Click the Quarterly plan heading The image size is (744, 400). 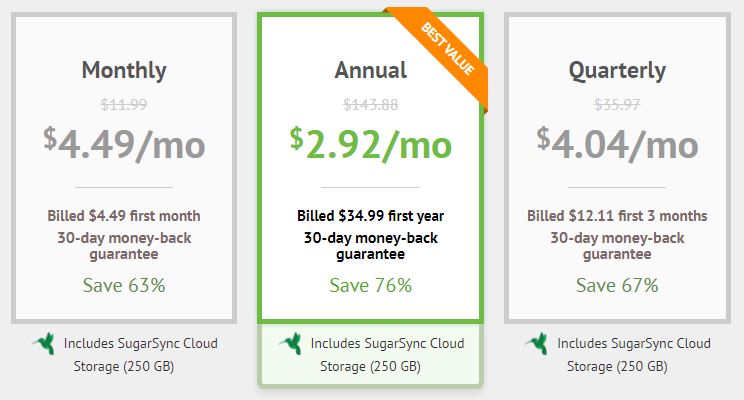click(x=617, y=71)
